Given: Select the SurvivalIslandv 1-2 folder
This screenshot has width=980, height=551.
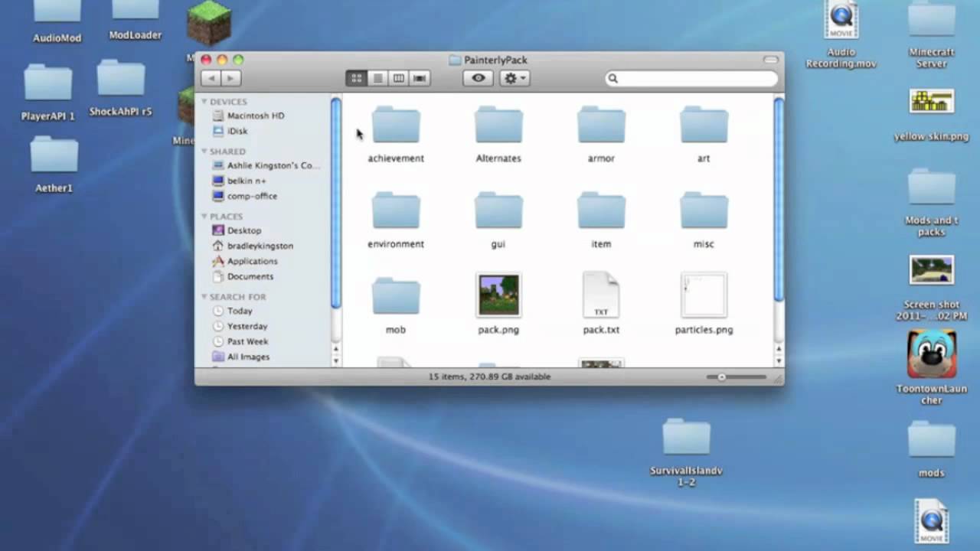Looking at the screenshot, I should [687, 437].
